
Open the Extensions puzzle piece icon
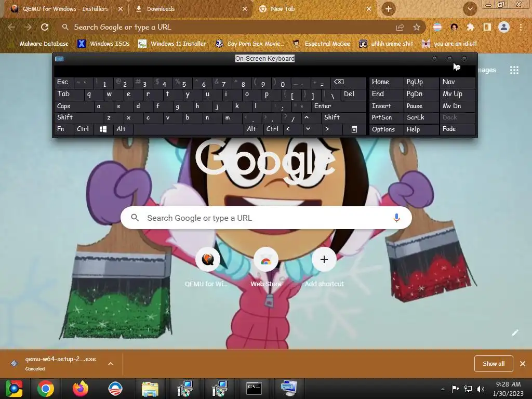point(470,27)
